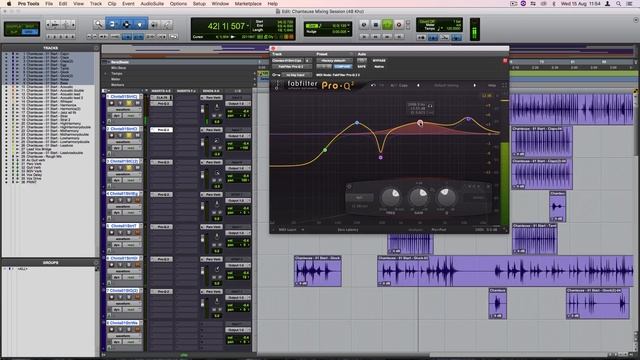The width and height of the screenshot is (640, 360).
Task: Open the File menu
Action: 49,4
